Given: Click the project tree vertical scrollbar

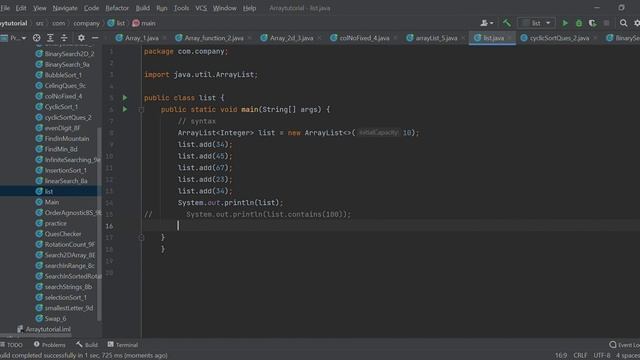Looking at the screenshot, I should (x=99, y=224).
